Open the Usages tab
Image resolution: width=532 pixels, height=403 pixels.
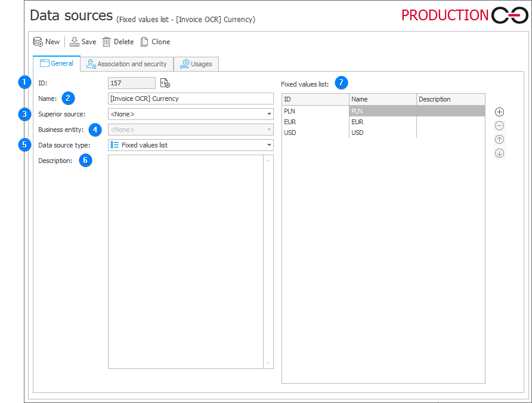pyautogui.click(x=196, y=64)
